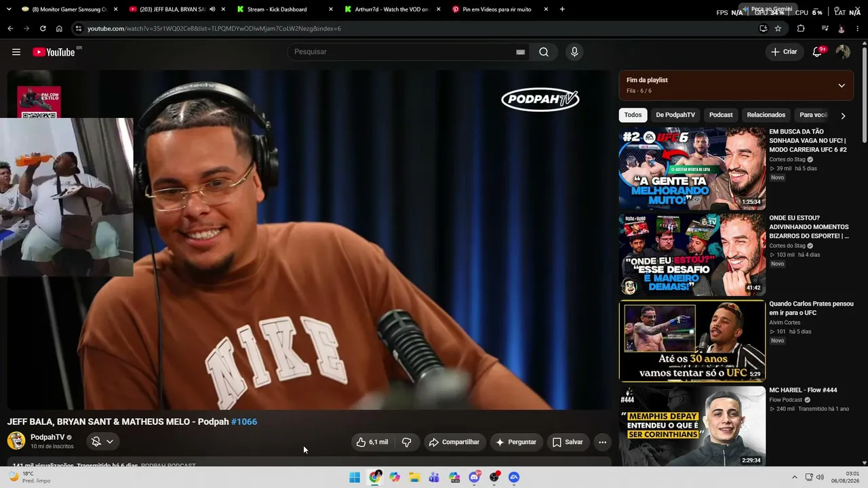Launch the EA app from the taskbar
Image resolution: width=868 pixels, height=488 pixels.
click(x=514, y=477)
